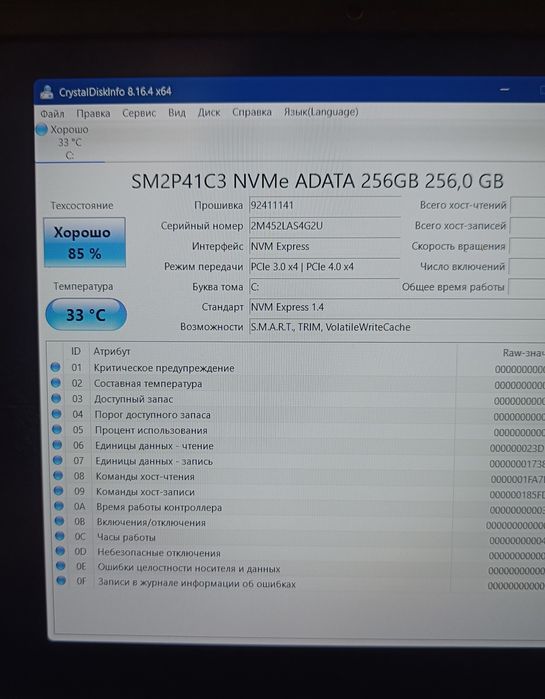Click status orb for Часы работы row
Image resolution: width=545 pixels, height=699 pixels.
[x=60, y=536]
